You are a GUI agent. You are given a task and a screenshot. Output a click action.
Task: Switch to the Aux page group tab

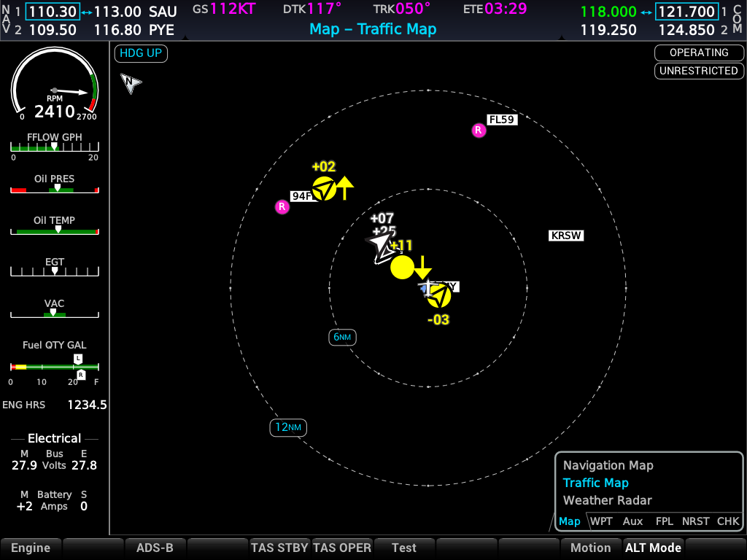click(x=632, y=521)
